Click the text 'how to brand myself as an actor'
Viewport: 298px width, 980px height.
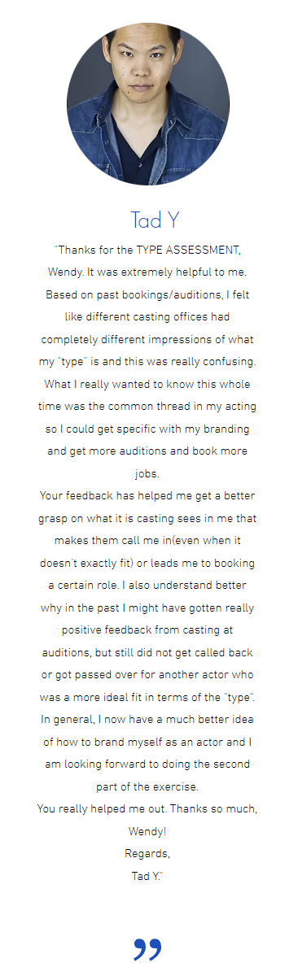pyautogui.click(x=144, y=743)
